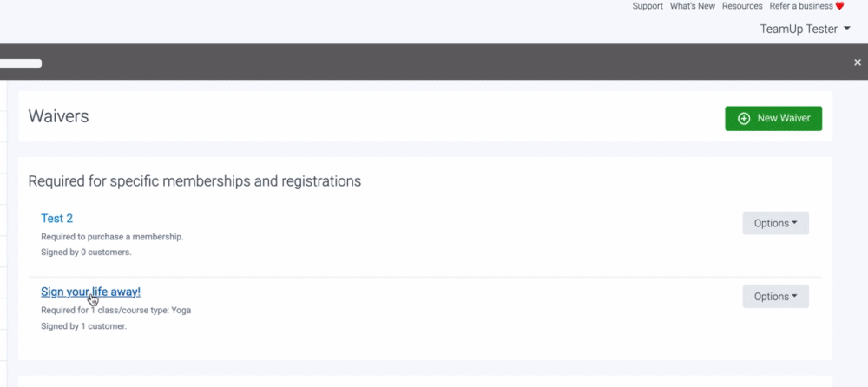The height and width of the screenshot is (387, 868).
Task: Open the What's New menu item
Action: coord(693,6)
